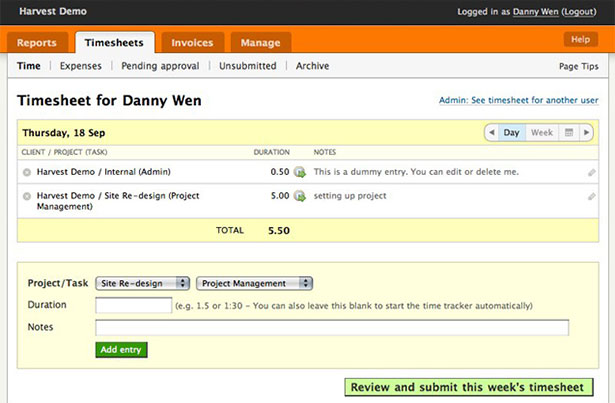
Task: Switch to Day view
Action: pos(511,133)
